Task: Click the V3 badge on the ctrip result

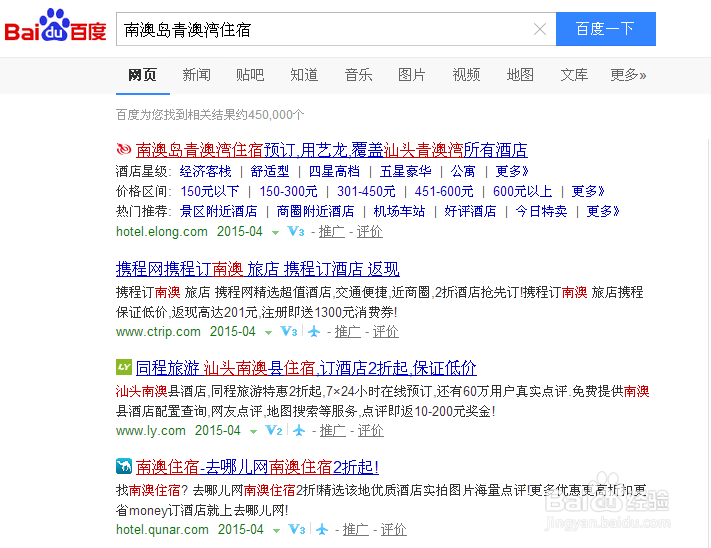Action: tap(289, 331)
